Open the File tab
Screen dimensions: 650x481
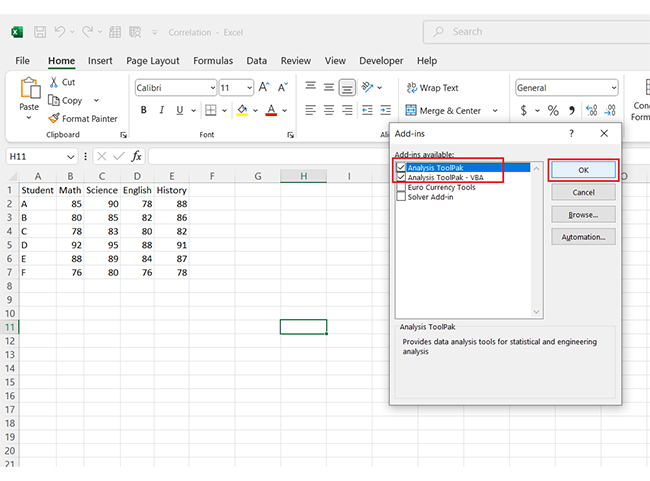tap(22, 61)
